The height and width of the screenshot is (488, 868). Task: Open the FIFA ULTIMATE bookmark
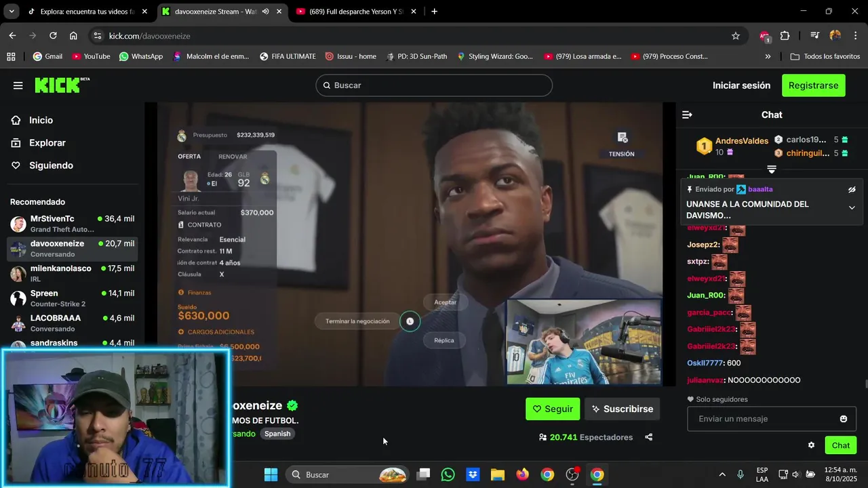click(x=288, y=56)
